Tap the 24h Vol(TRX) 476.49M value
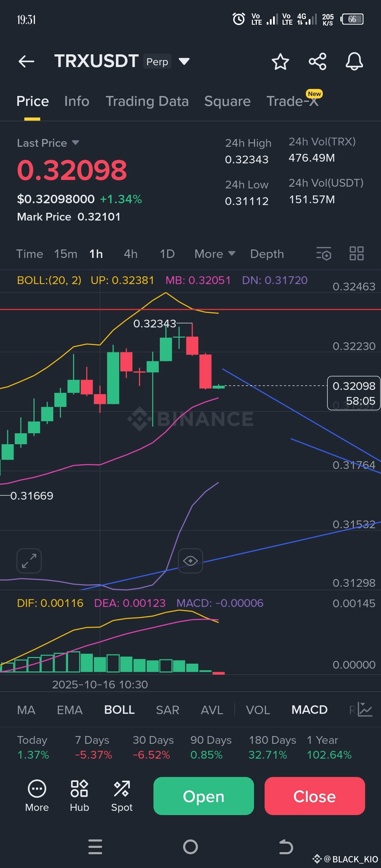 click(x=312, y=158)
